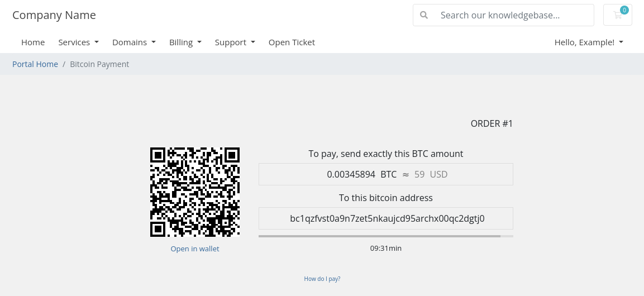644x296 pixels.
Task: Expand the Domains dropdown menu
Action: (x=134, y=42)
